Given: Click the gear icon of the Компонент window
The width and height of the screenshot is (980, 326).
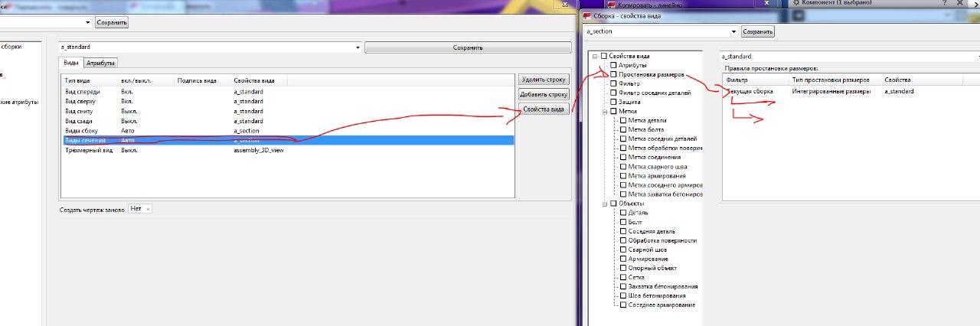Looking at the screenshot, I should point(796,3).
